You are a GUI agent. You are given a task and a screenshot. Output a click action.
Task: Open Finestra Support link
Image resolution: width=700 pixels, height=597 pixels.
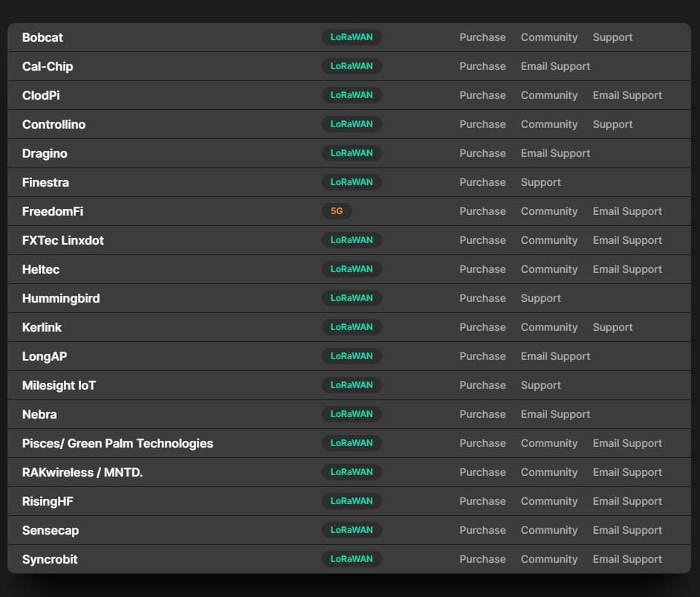[x=541, y=183]
